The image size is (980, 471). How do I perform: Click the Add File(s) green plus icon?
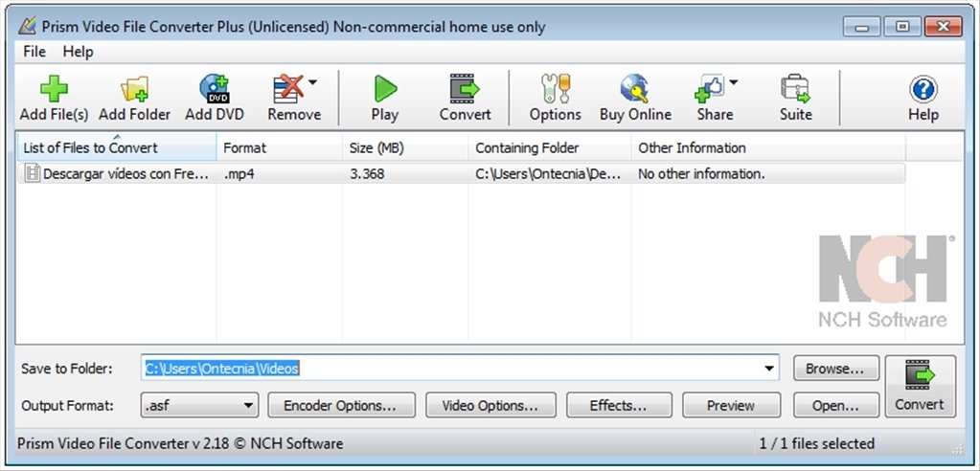pyautogui.click(x=54, y=89)
